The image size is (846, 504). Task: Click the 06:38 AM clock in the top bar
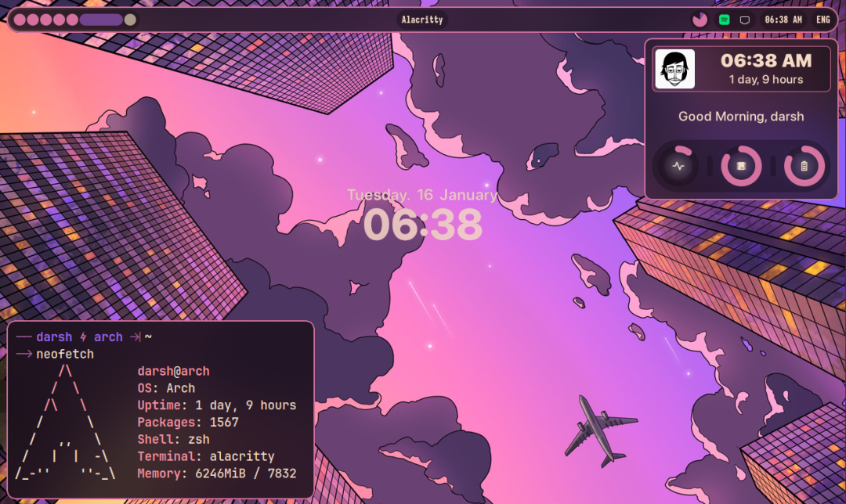click(x=783, y=20)
